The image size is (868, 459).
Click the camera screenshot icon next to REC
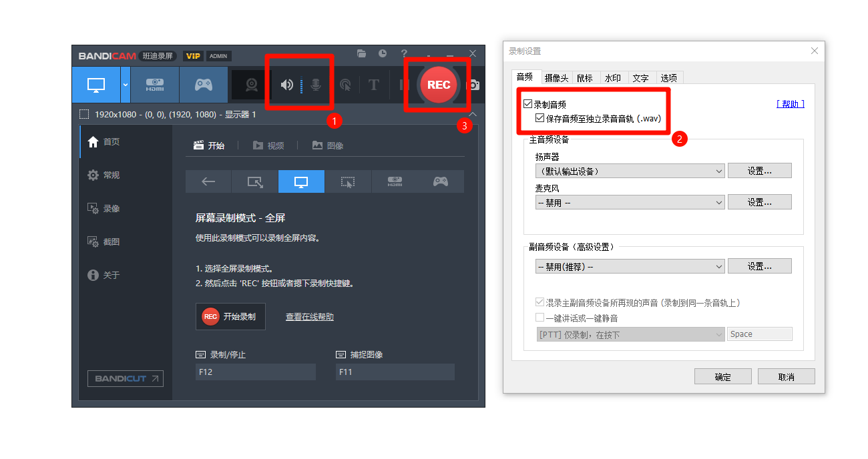(x=473, y=85)
